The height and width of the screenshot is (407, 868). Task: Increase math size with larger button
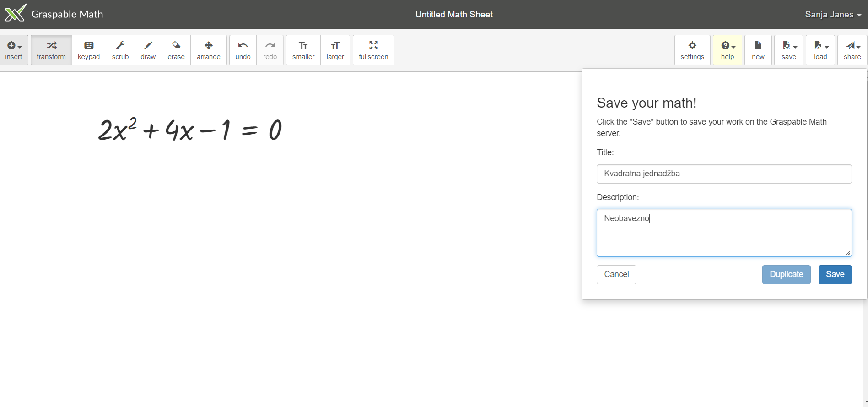tap(335, 50)
